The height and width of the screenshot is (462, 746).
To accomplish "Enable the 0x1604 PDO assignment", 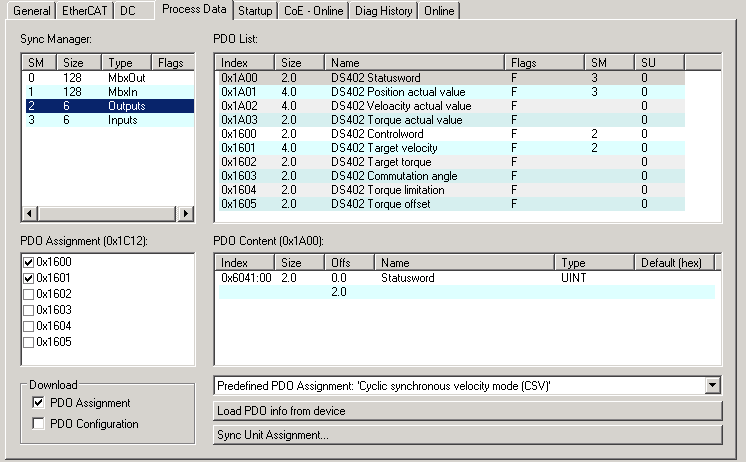I will pos(29,326).
